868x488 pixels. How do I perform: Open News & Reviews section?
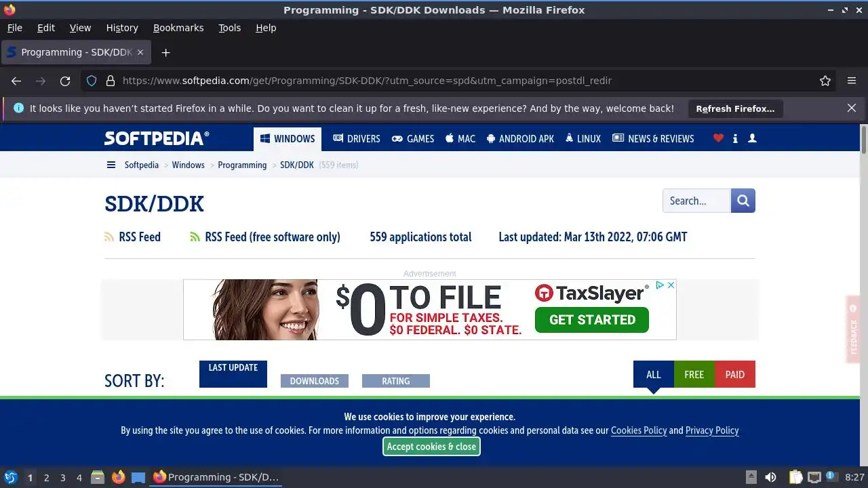tap(653, 138)
